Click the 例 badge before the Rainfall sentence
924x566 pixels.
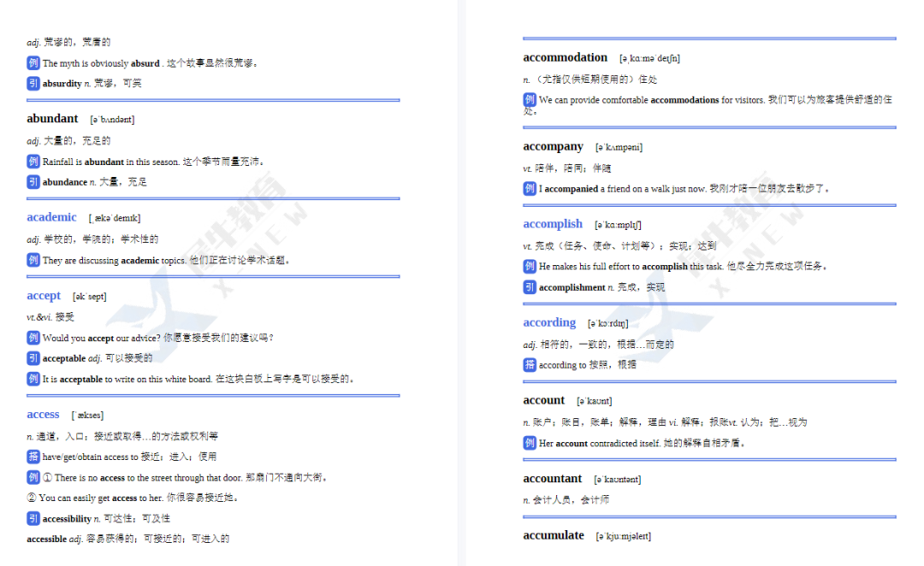(33, 161)
